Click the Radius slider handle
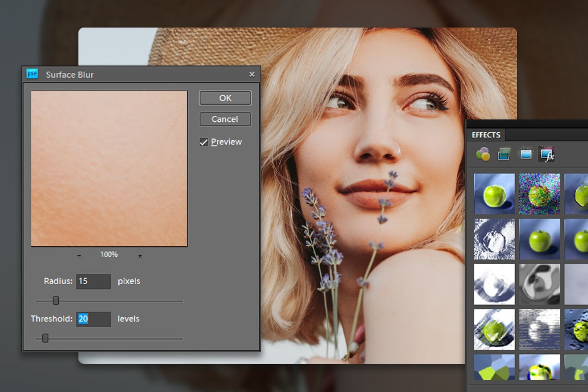Screen dimensions: 588x392 click(56, 301)
